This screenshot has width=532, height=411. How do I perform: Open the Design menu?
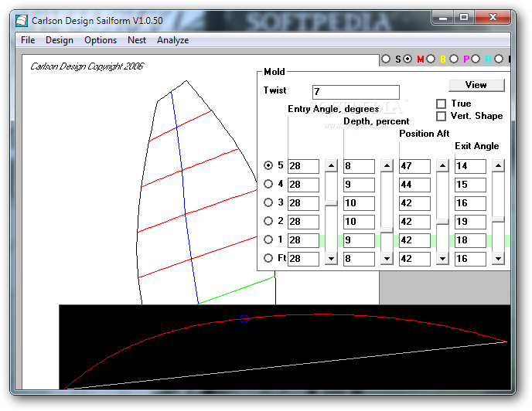[60, 40]
